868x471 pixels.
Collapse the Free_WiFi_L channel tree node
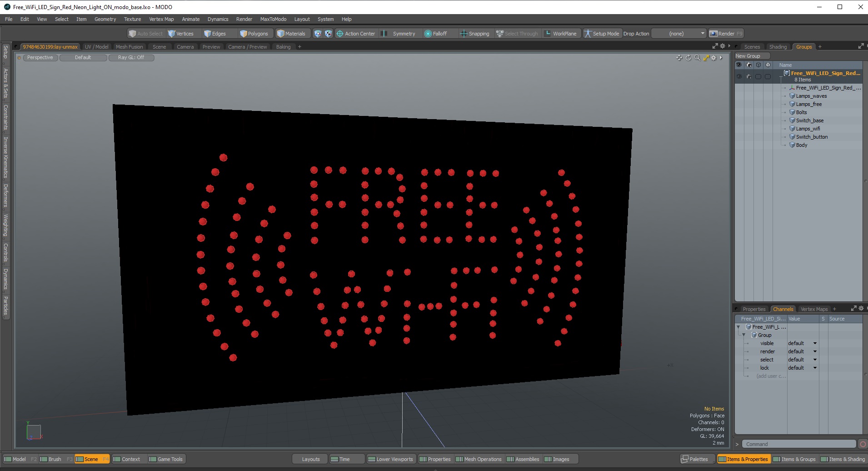(738, 327)
